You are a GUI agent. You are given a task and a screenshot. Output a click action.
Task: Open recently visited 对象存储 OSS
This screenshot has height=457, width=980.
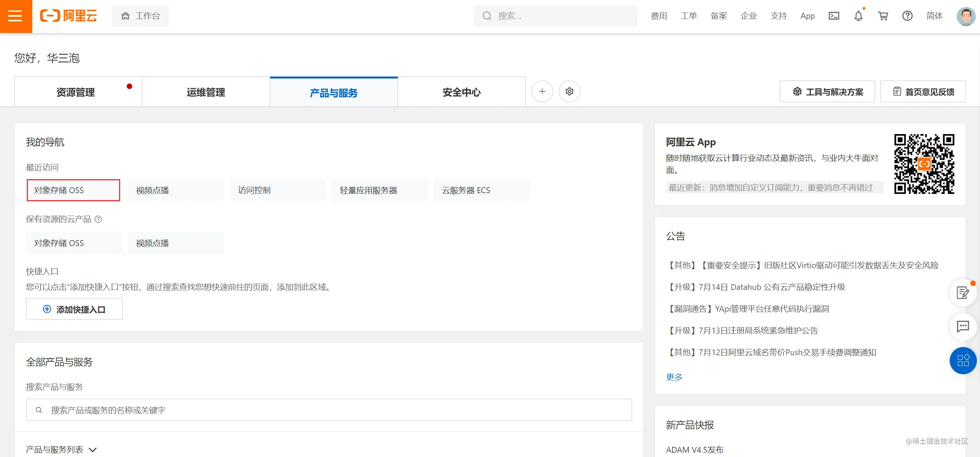coord(73,190)
